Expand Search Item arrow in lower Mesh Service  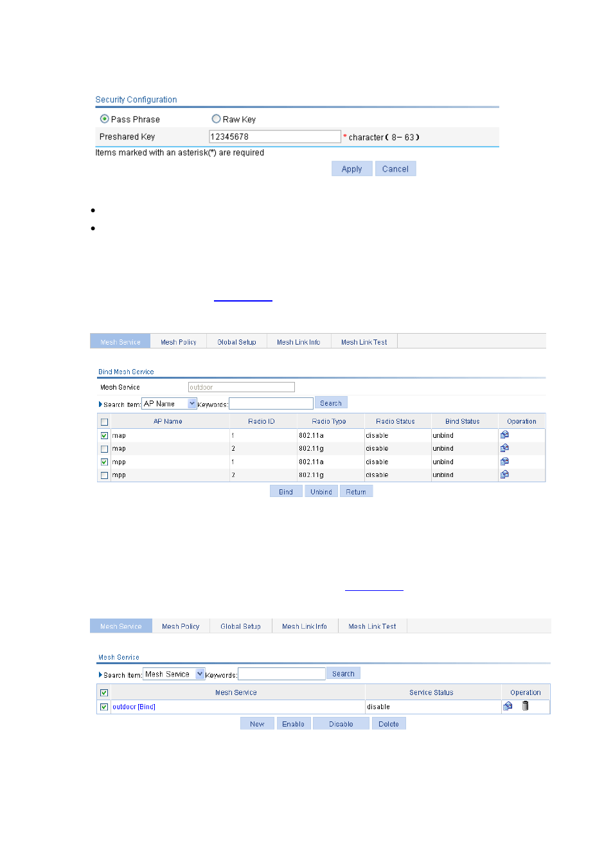pyautogui.click(x=100, y=675)
